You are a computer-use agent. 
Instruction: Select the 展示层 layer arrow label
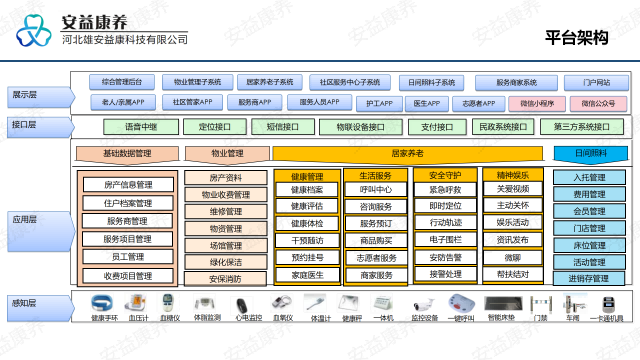pos(41,97)
